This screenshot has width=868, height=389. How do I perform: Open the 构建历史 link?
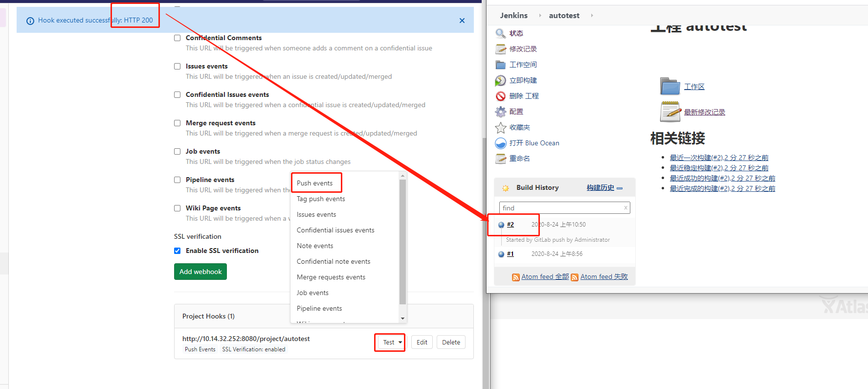click(x=601, y=188)
